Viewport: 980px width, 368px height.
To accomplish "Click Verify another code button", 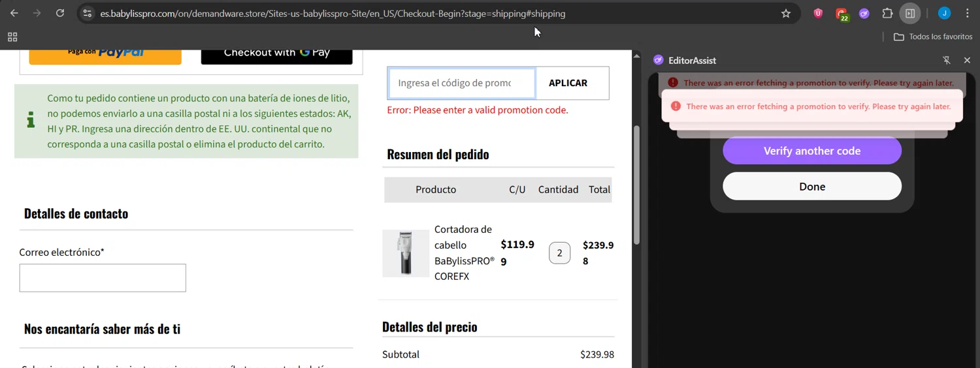I will (812, 151).
